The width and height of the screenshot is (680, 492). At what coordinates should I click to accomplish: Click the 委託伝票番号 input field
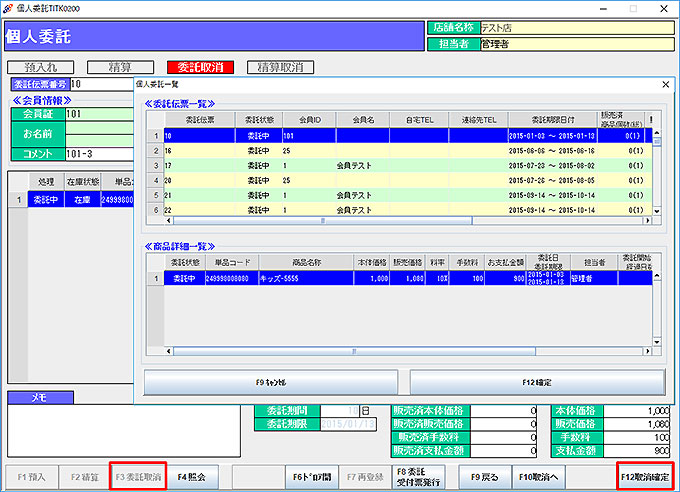[100, 85]
